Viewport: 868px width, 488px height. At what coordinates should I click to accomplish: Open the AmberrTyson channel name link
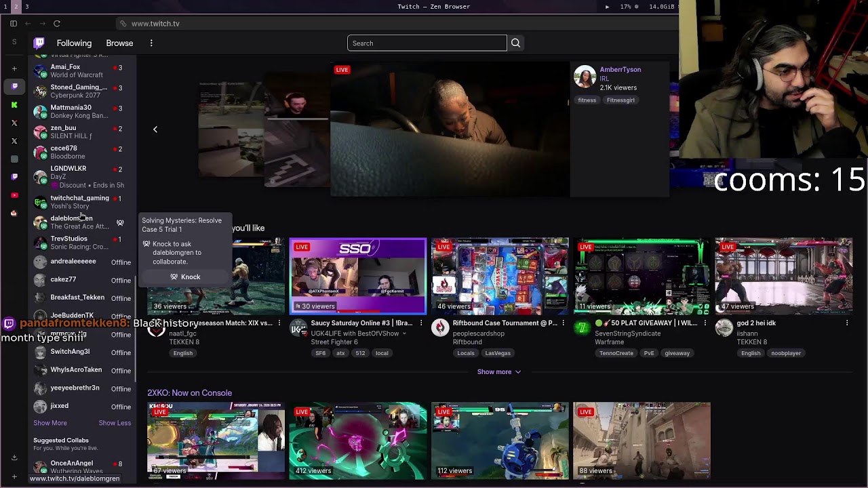click(620, 70)
